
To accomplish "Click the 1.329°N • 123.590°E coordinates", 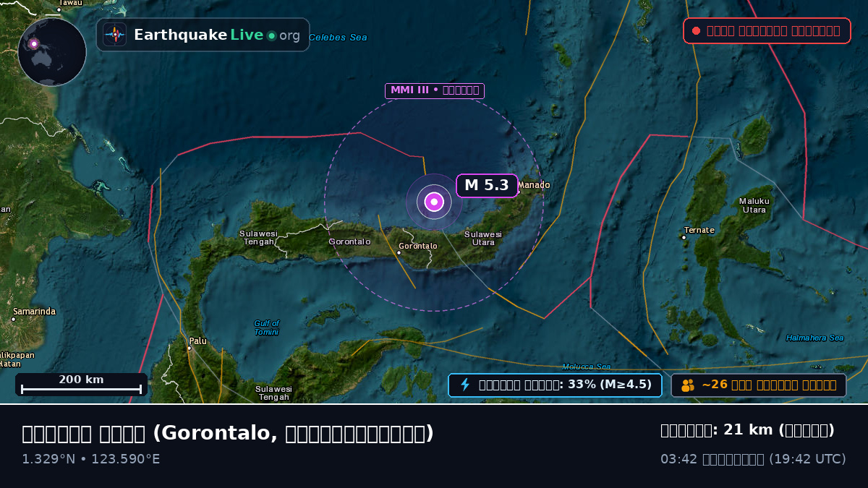I will [91, 459].
